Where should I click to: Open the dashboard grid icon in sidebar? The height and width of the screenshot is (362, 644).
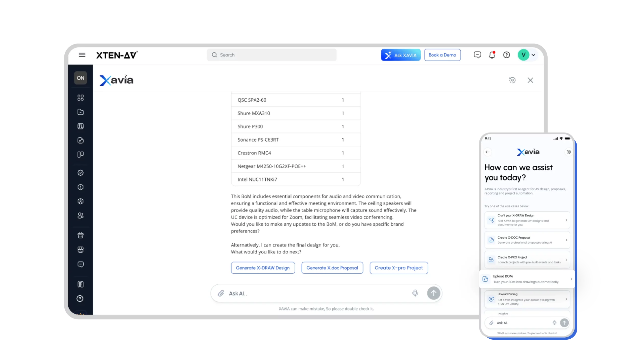click(80, 98)
